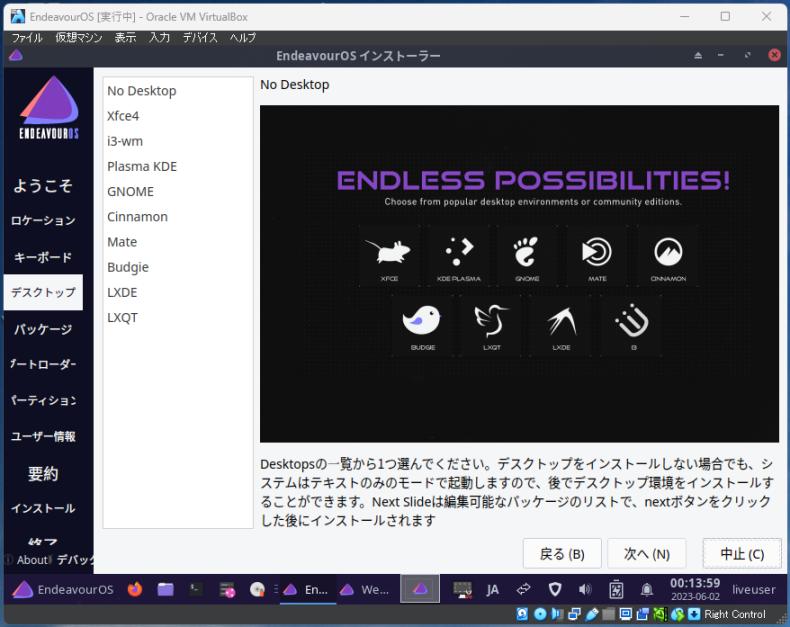Open the デバイス menu in VirtualBox
Image resolution: width=790 pixels, height=627 pixels.
tap(200, 38)
